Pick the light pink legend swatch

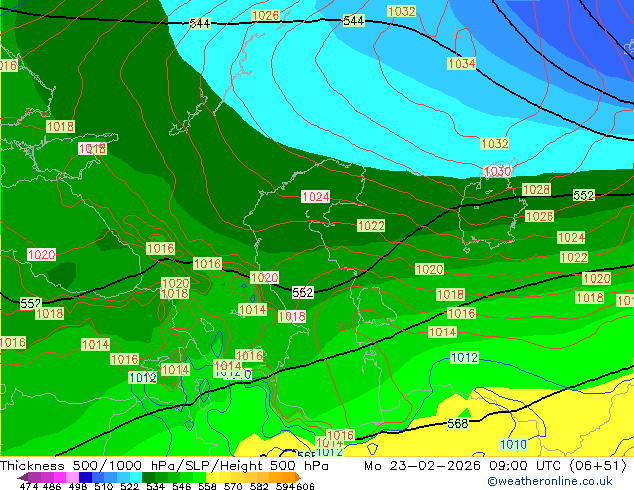click(72, 477)
